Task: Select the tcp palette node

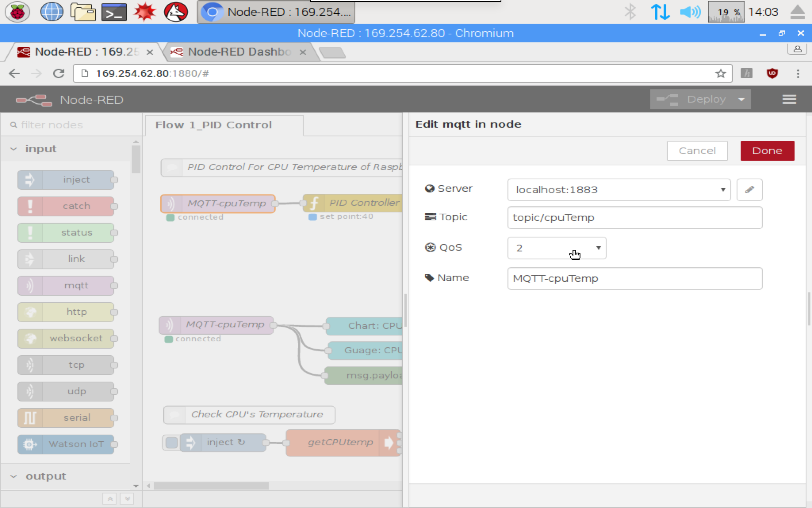Action: click(x=66, y=365)
